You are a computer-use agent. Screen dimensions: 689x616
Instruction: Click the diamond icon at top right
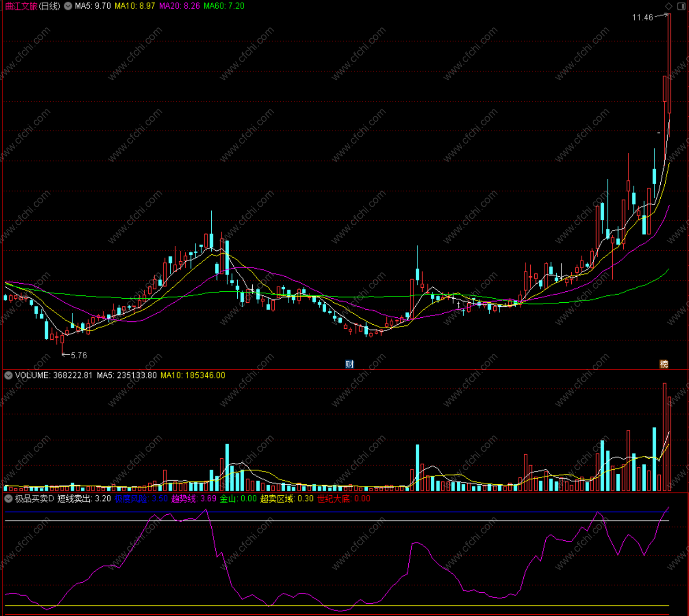point(669,6)
